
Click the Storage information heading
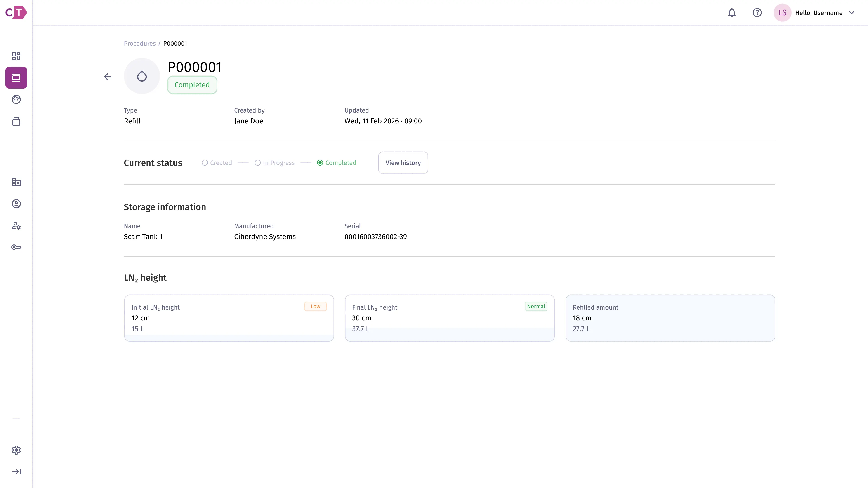[x=165, y=207]
